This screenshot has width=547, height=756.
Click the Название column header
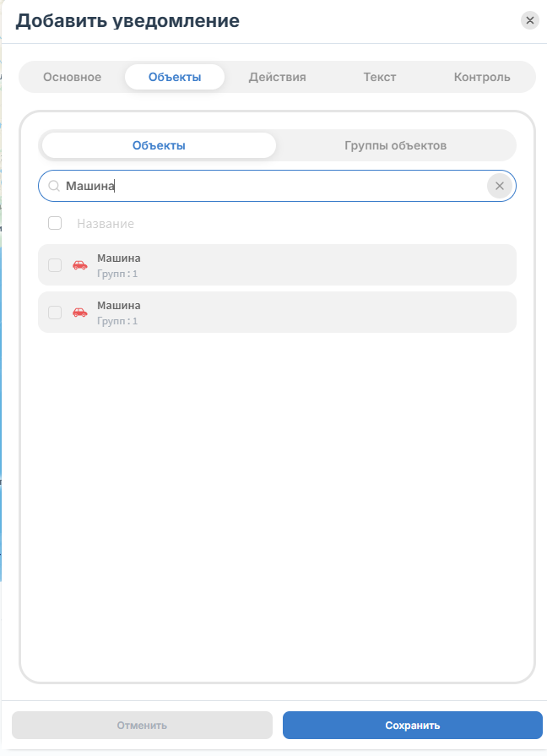pos(106,224)
